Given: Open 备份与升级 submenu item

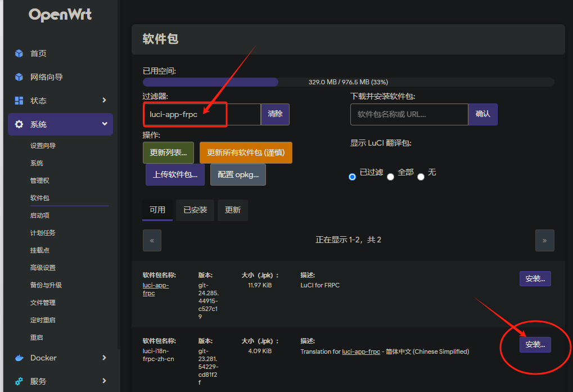Looking at the screenshot, I should click(x=46, y=285).
